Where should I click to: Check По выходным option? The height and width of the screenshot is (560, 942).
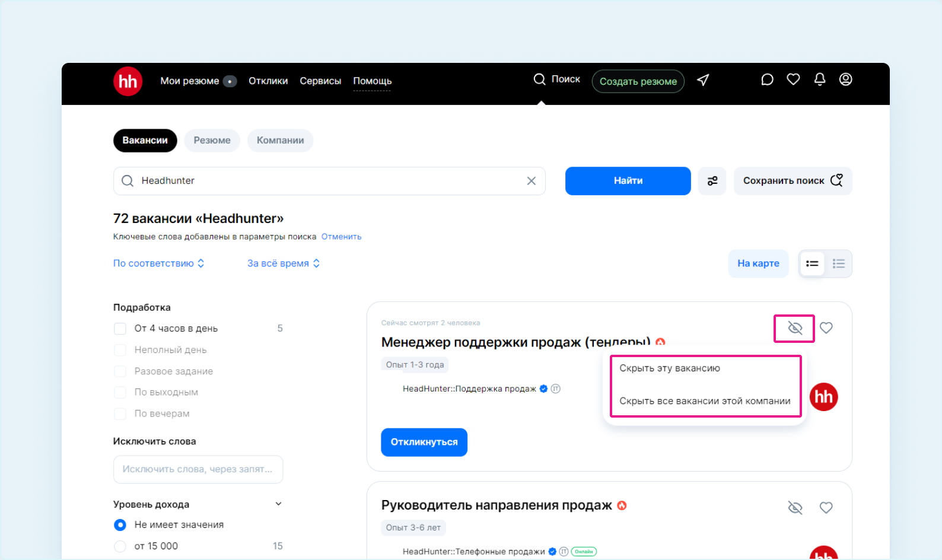(x=120, y=393)
